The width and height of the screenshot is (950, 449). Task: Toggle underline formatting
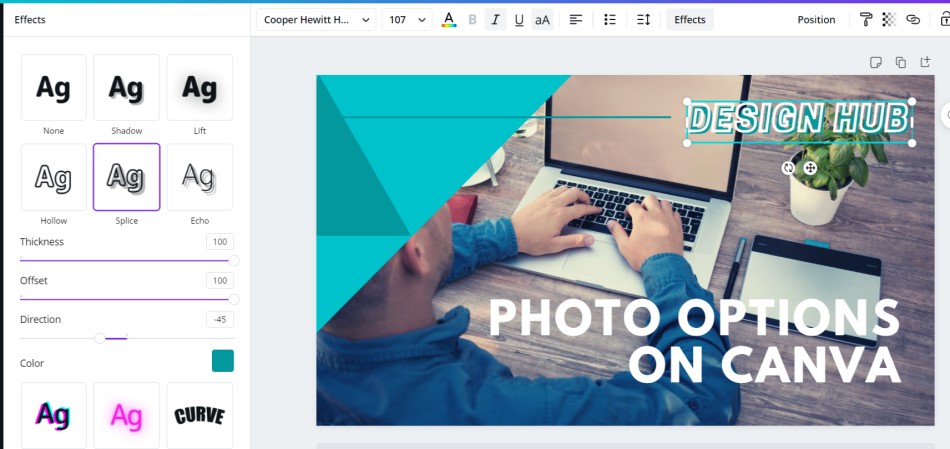coord(519,19)
